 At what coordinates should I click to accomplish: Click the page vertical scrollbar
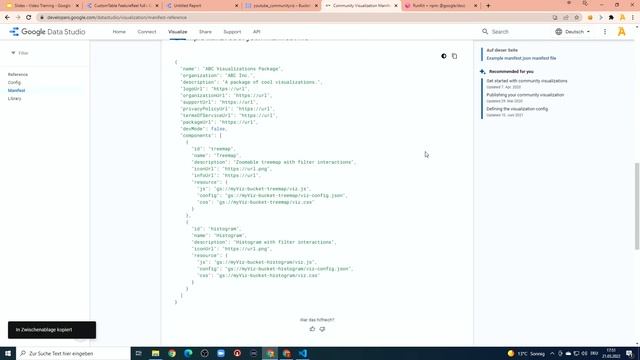[637, 206]
